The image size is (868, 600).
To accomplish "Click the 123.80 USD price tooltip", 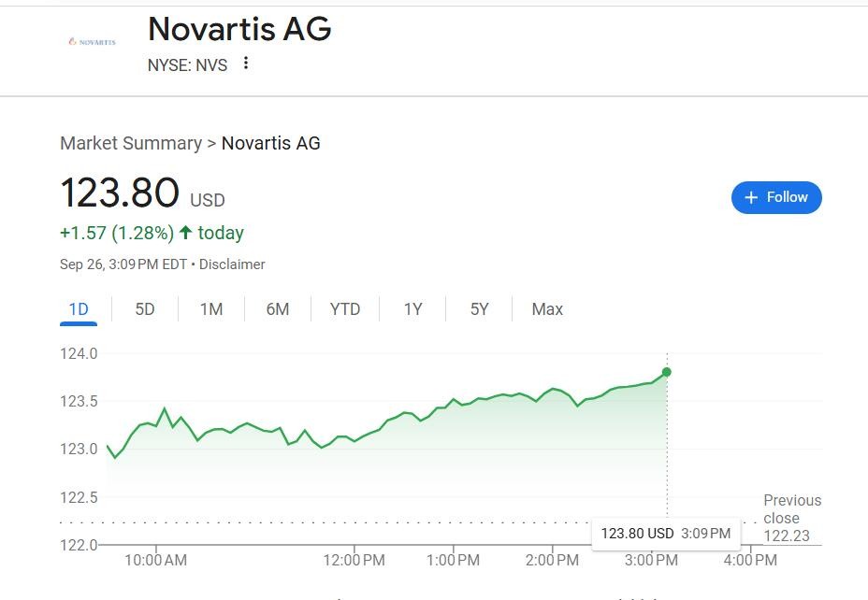I will click(x=665, y=534).
